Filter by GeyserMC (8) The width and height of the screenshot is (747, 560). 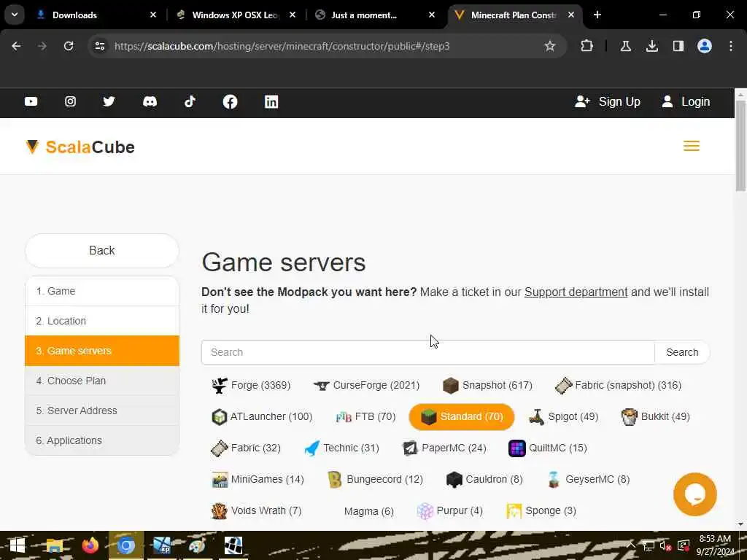coord(589,480)
